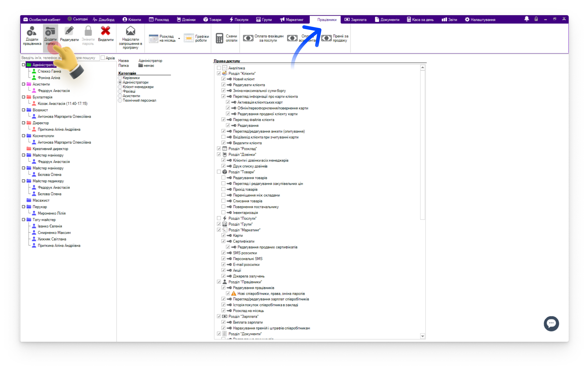Switch to the Дзвінки tab
Viewport: 588px width, 368px height.
(186, 20)
